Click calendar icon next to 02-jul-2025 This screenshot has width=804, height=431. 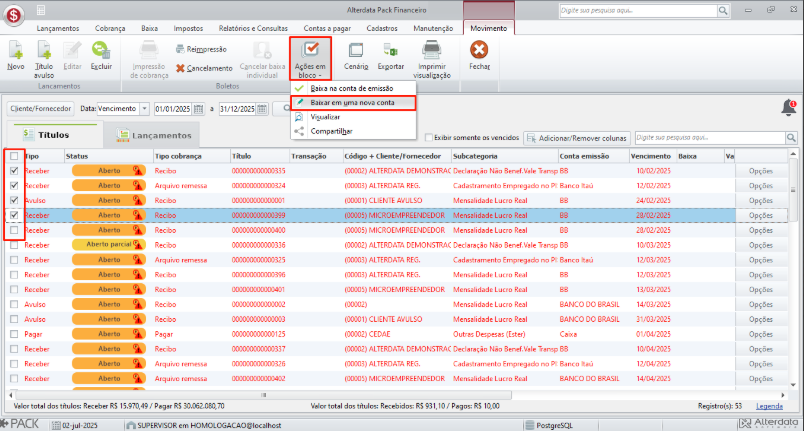pos(56,425)
